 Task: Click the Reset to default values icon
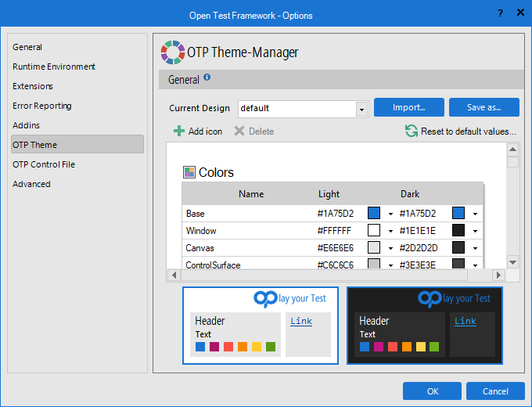(411, 131)
